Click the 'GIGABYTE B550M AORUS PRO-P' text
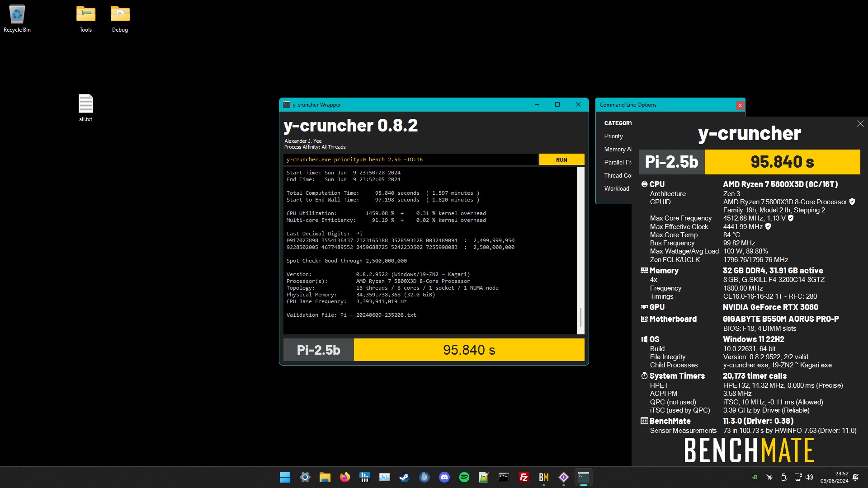This screenshot has height=488, width=868. click(x=781, y=319)
